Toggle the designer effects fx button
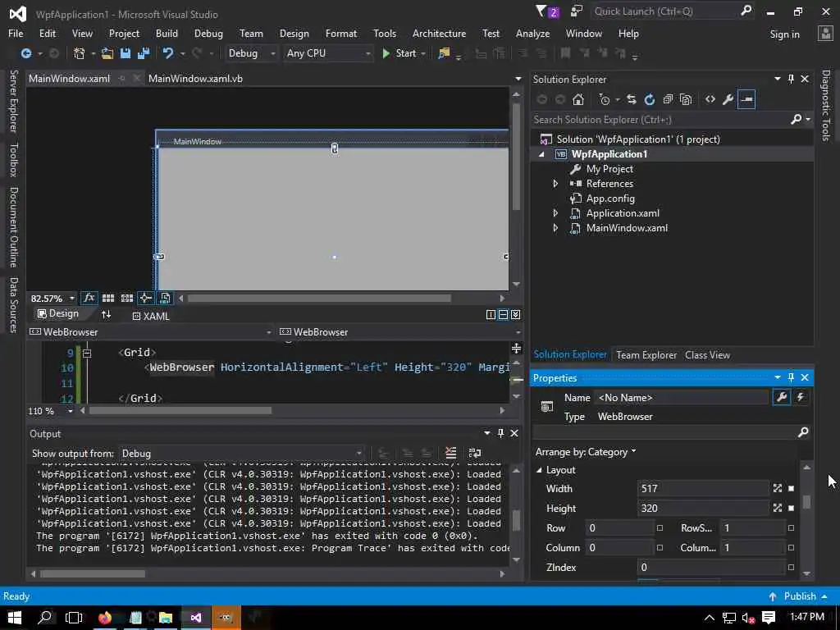840x630 pixels. point(89,298)
